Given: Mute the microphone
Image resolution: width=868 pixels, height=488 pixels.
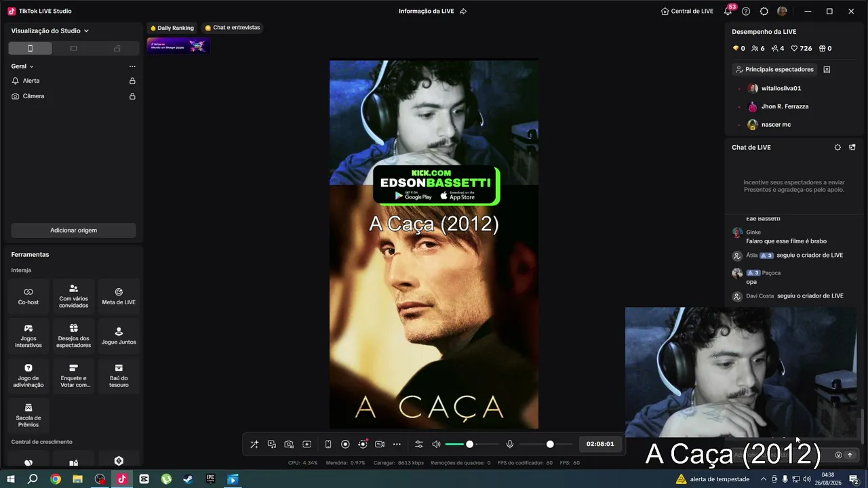Looking at the screenshot, I should [x=510, y=444].
